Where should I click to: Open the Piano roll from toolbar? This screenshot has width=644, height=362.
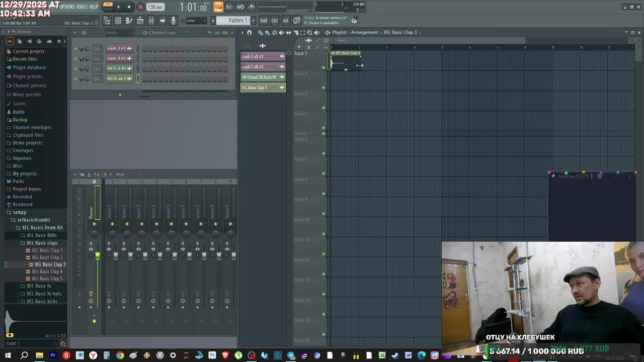tap(129, 21)
